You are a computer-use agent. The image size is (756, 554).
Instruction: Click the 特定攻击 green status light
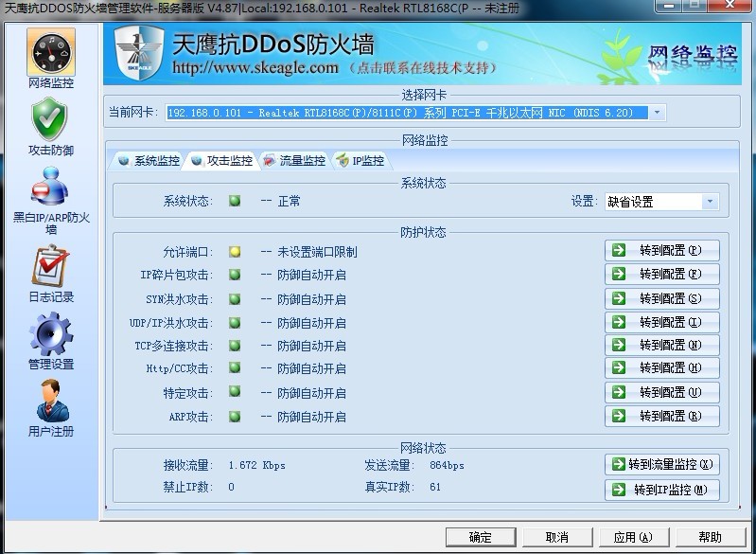point(235,391)
